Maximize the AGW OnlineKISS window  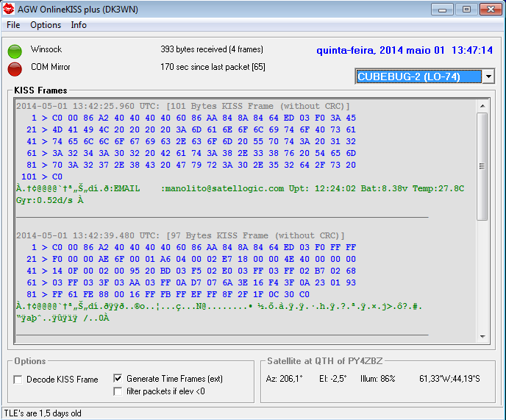(465, 9)
